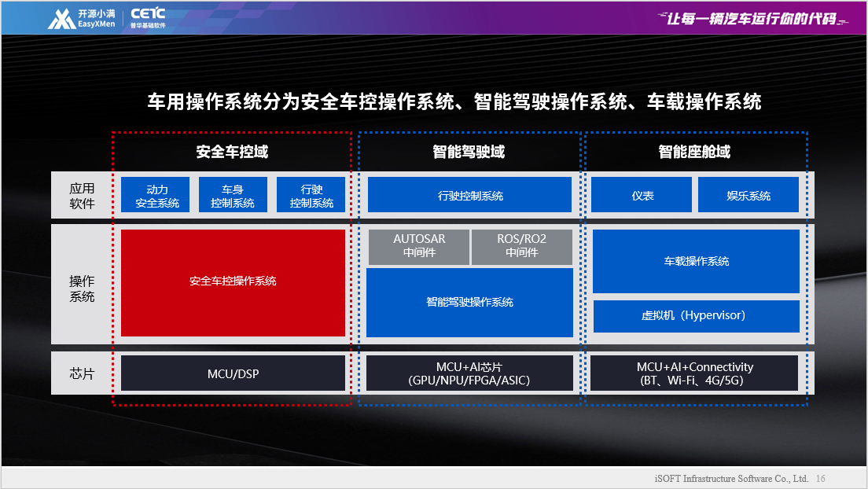Click the MCU/DSP chip box

click(x=233, y=373)
